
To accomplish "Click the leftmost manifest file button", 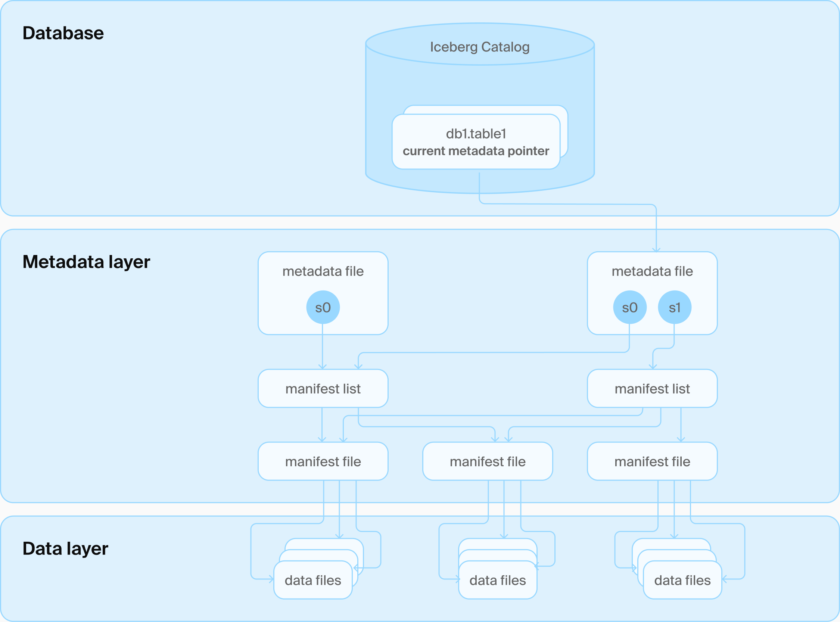I will (323, 461).
